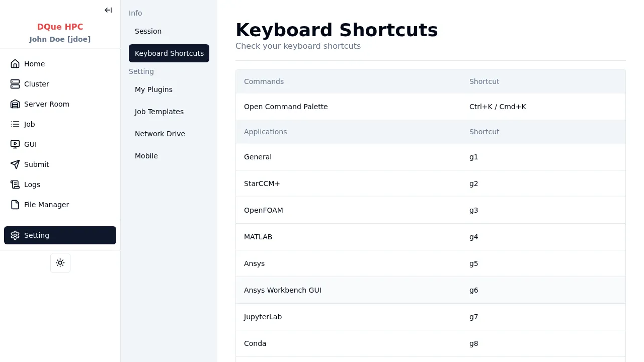644x362 pixels.
Task: Click the Submit paper plane icon
Action: pyautogui.click(x=15, y=164)
